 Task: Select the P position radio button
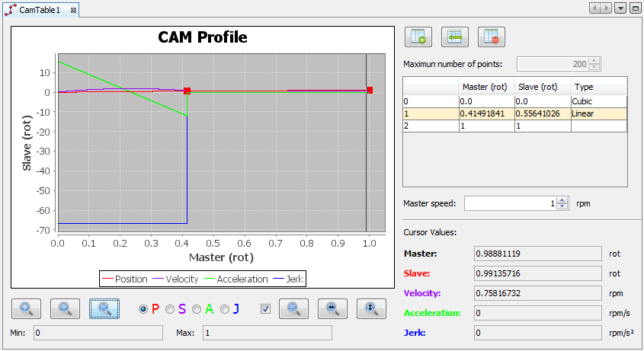point(143,309)
